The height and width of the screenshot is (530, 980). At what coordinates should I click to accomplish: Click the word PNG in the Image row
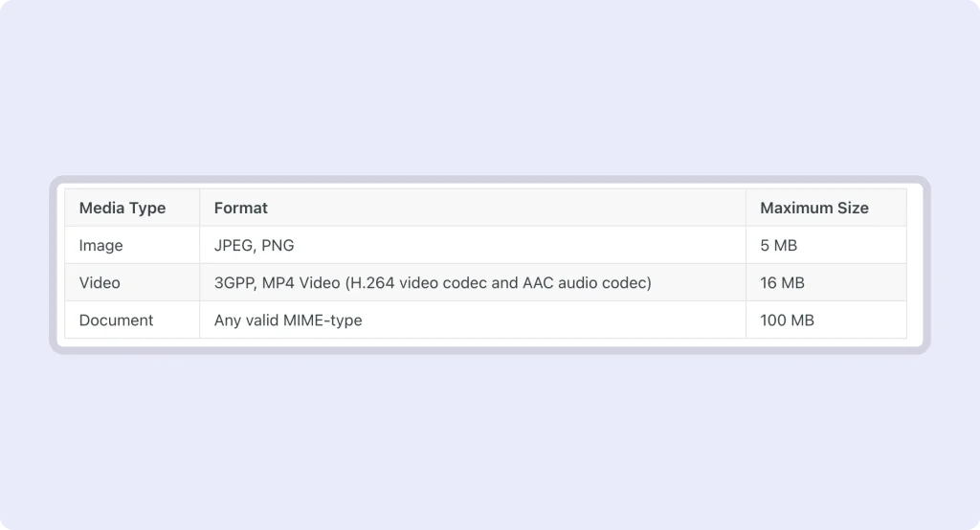point(278,245)
